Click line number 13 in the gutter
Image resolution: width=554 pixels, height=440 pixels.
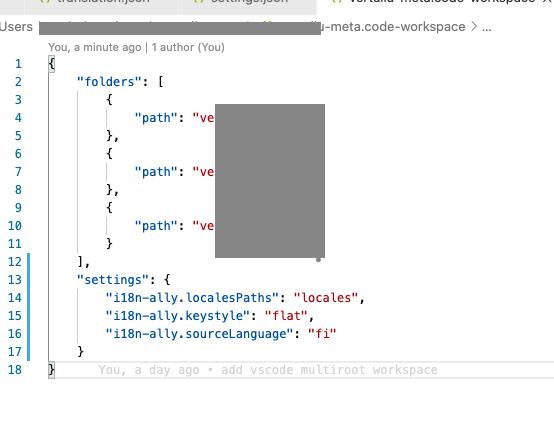click(x=15, y=280)
